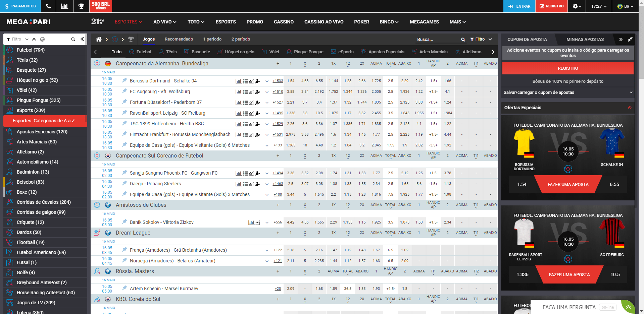Open list view icon for Fortuna Düsseldorf match

pos(245,103)
